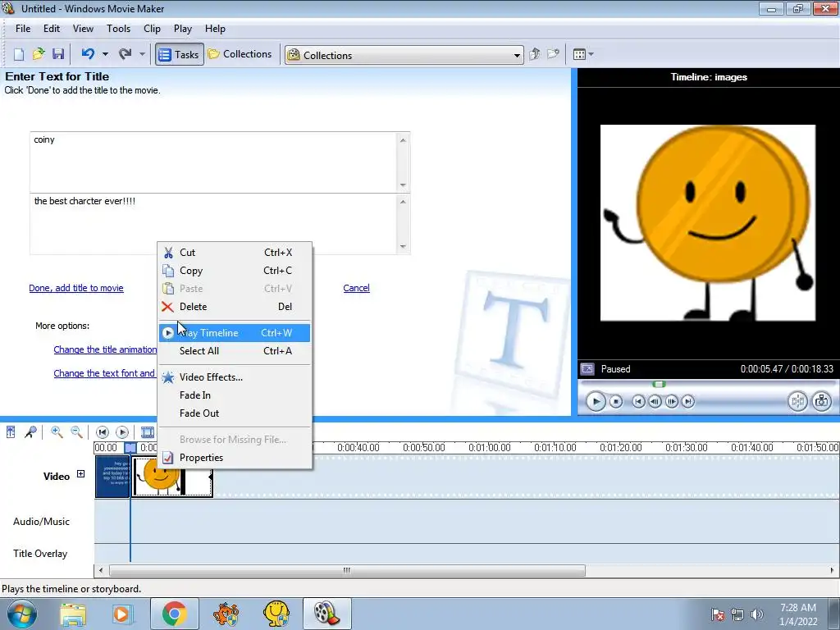This screenshot has height=630, width=840.
Task: Open the Help menu
Action: click(x=215, y=29)
